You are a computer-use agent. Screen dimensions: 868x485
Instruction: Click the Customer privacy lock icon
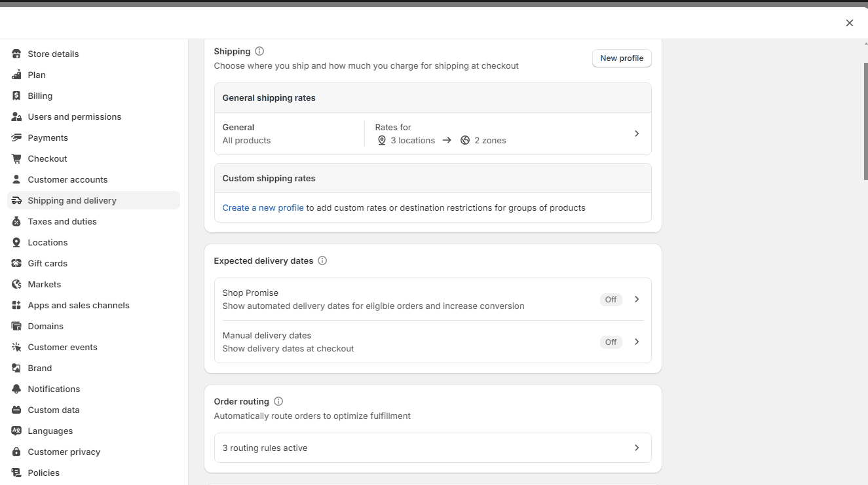tap(16, 452)
